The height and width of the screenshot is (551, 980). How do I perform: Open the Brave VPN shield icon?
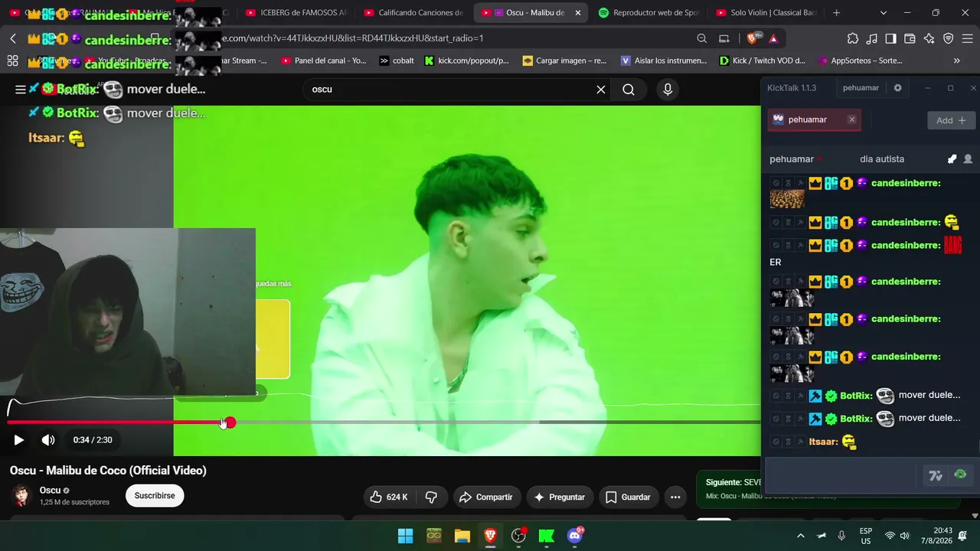coord(949,38)
